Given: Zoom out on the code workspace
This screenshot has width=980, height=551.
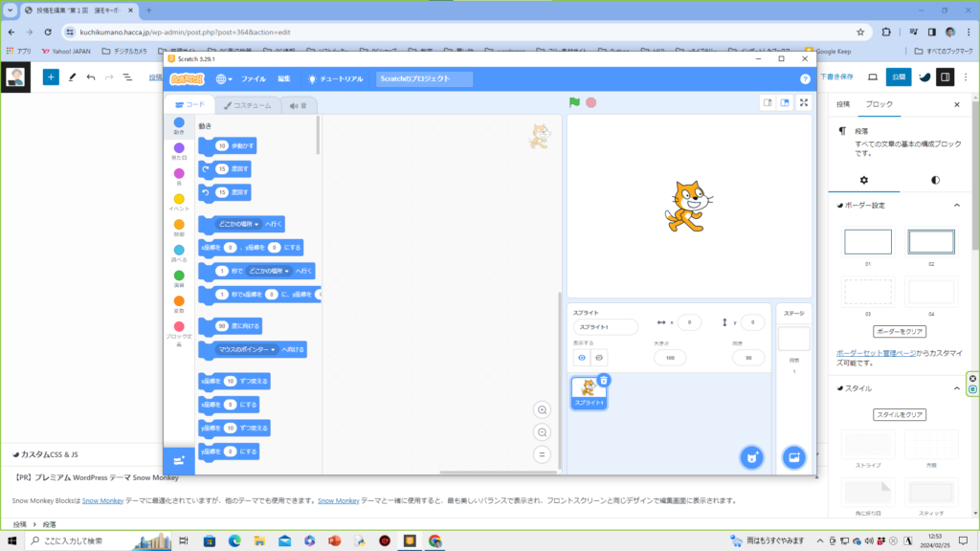Looking at the screenshot, I should [542, 431].
